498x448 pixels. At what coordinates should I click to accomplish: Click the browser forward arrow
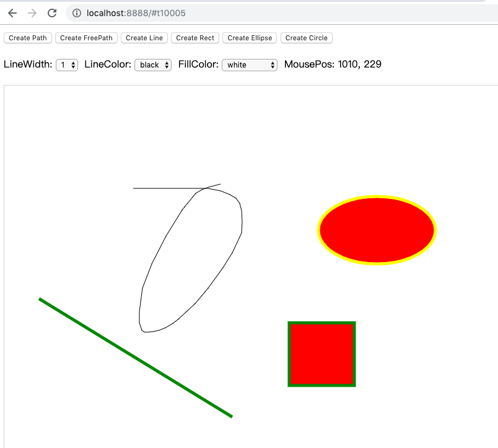pyautogui.click(x=32, y=13)
